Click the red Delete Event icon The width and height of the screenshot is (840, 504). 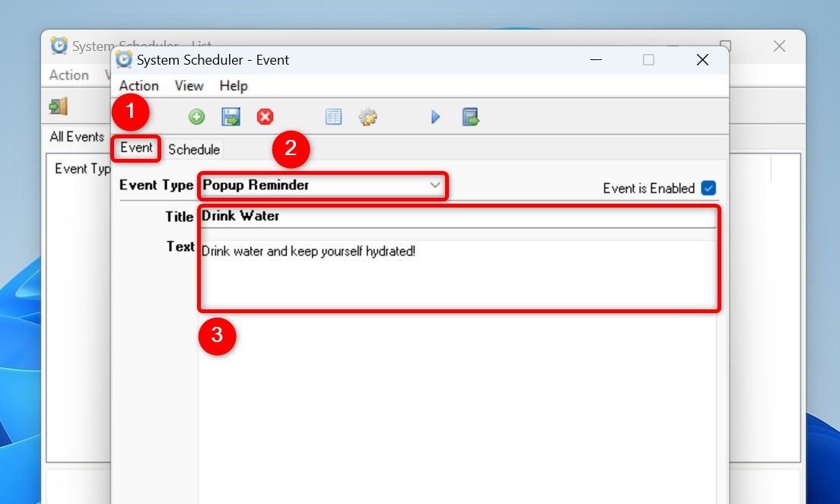point(265,116)
